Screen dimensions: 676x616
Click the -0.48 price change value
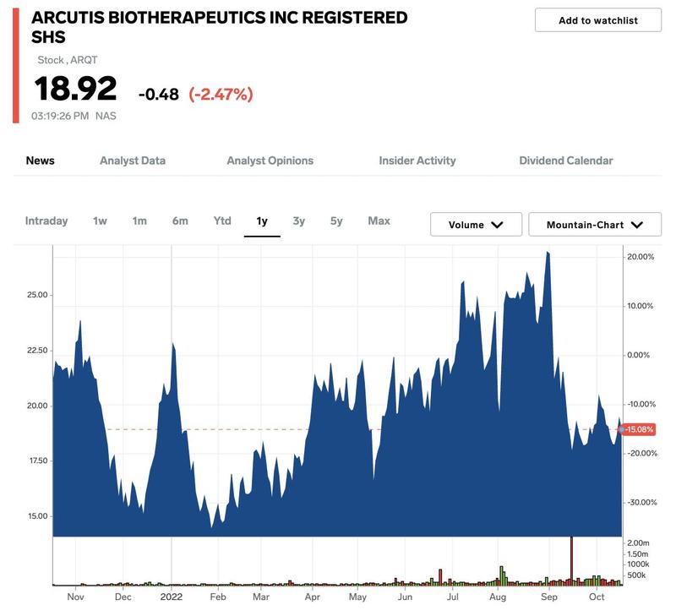pos(159,95)
